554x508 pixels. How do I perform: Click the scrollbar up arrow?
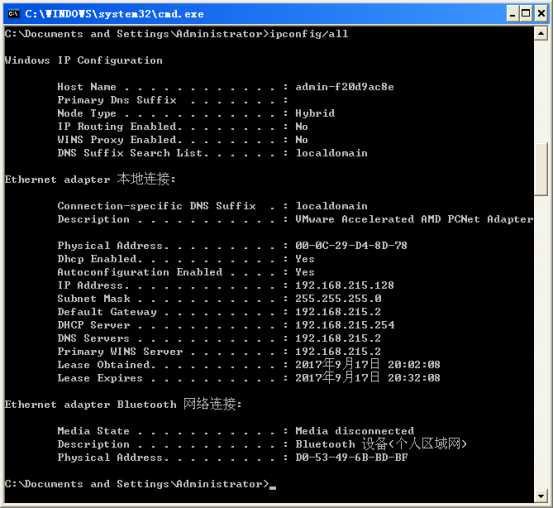[541, 34]
